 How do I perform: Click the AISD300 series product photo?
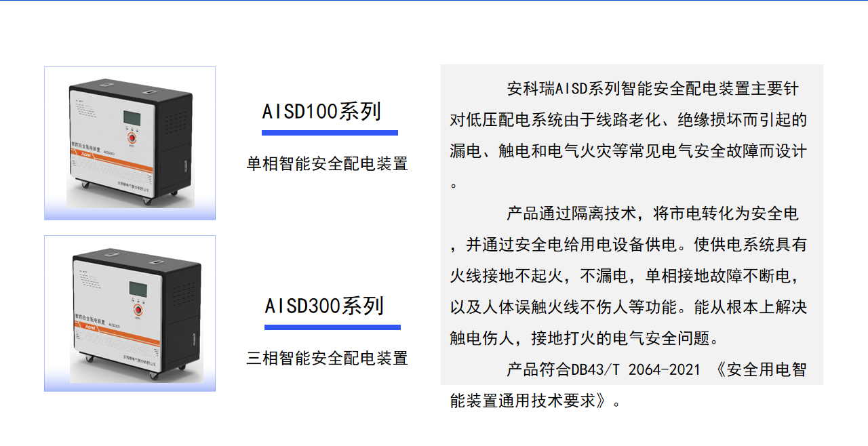(130, 313)
